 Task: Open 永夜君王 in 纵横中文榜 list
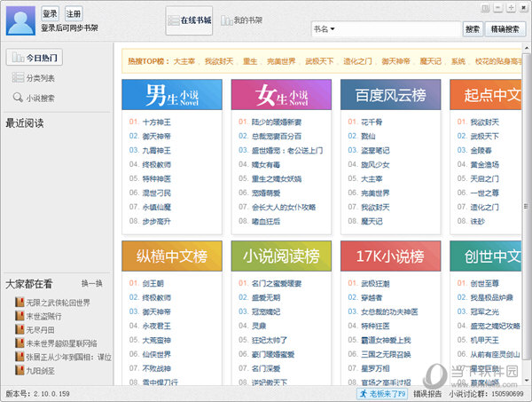coord(156,326)
